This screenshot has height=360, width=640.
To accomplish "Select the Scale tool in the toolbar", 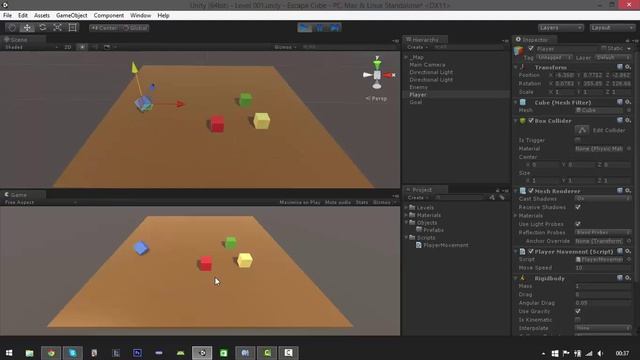I will pyautogui.click(x=58, y=28).
